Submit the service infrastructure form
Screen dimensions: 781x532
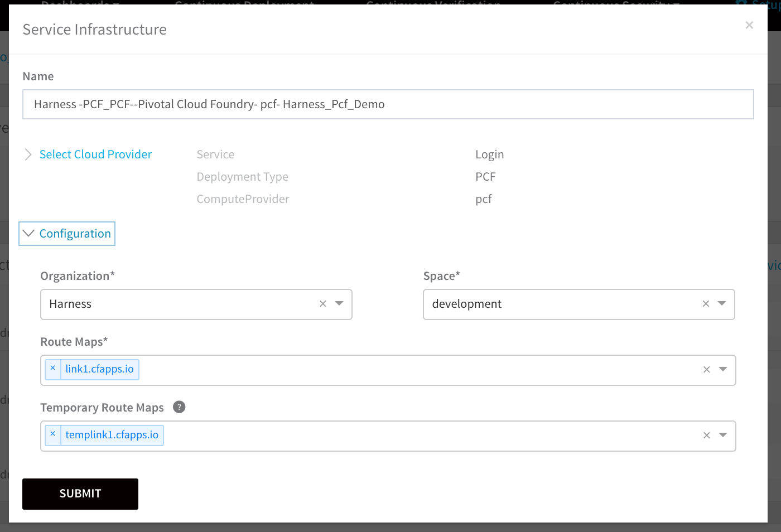pos(80,494)
